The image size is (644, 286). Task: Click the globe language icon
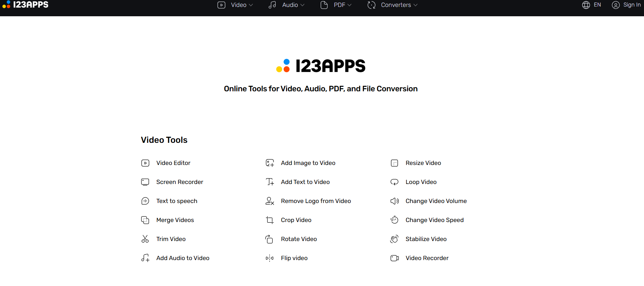(586, 5)
